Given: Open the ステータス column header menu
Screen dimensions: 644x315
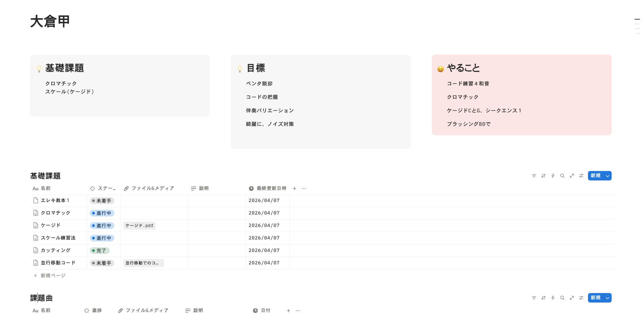Looking at the screenshot, I should [x=103, y=188].
